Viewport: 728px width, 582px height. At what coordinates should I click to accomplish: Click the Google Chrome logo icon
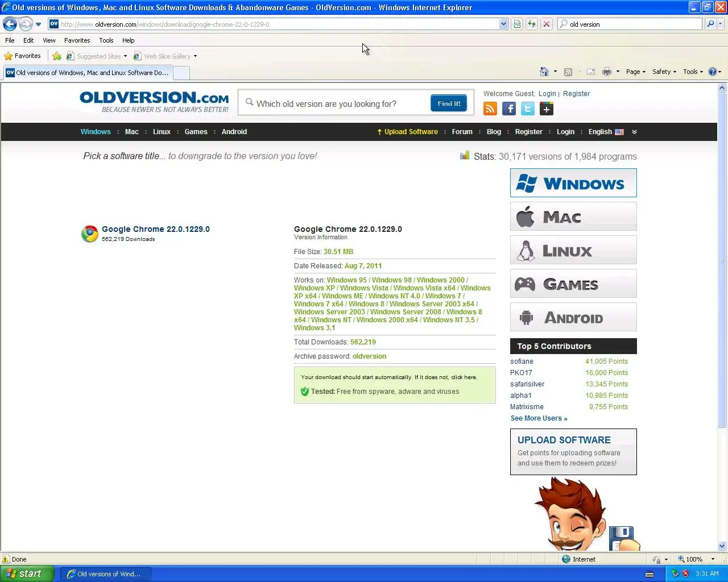(x=90, y=234)
